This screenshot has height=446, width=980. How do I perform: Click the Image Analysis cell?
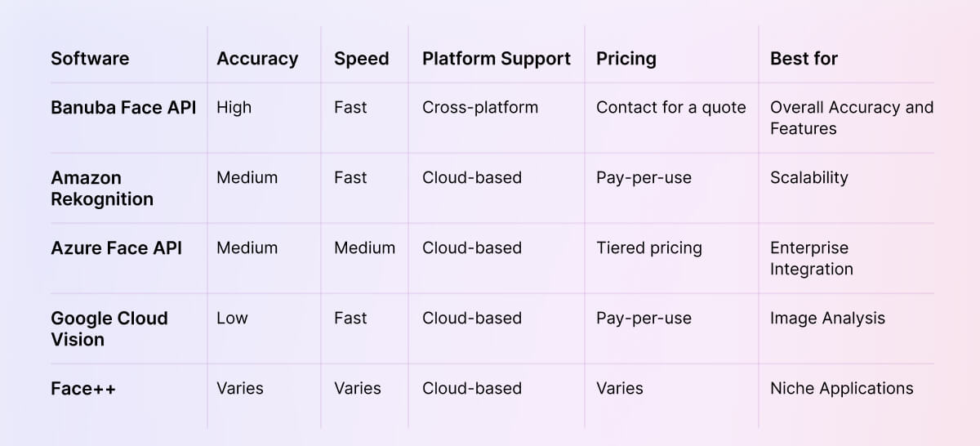coord(827,318)
